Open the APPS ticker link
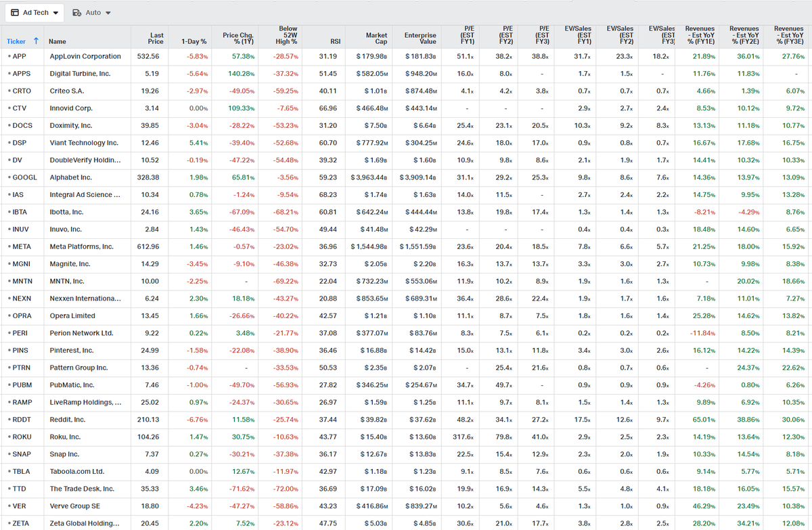This screenshot has height=530, width=812. [x=21, y=74]
